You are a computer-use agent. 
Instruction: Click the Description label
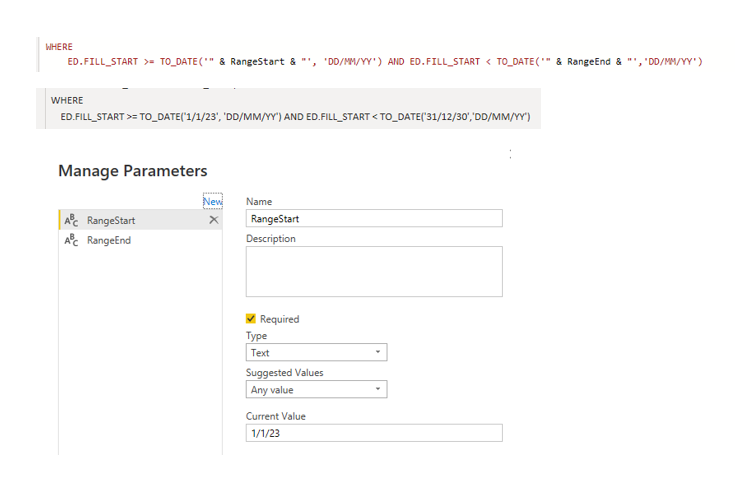tap(271, 239)
